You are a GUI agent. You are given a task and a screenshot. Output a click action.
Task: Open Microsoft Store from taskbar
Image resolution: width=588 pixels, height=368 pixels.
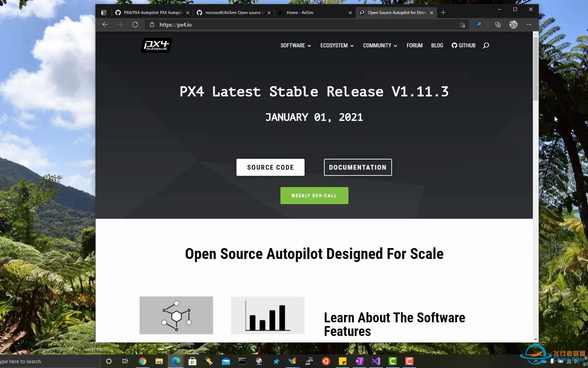coord(192,361)
